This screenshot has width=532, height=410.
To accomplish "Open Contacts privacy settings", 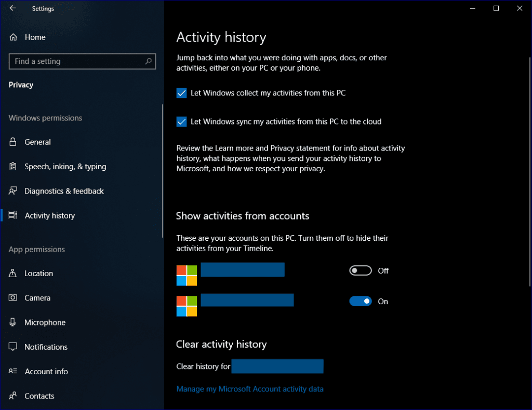I will tap(13, 395).
